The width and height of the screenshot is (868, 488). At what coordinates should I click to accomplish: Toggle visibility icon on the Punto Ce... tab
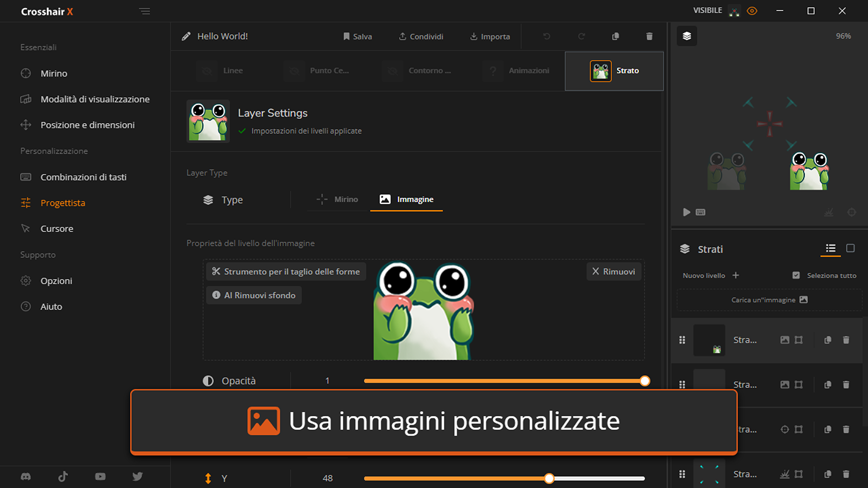[294, 71]
